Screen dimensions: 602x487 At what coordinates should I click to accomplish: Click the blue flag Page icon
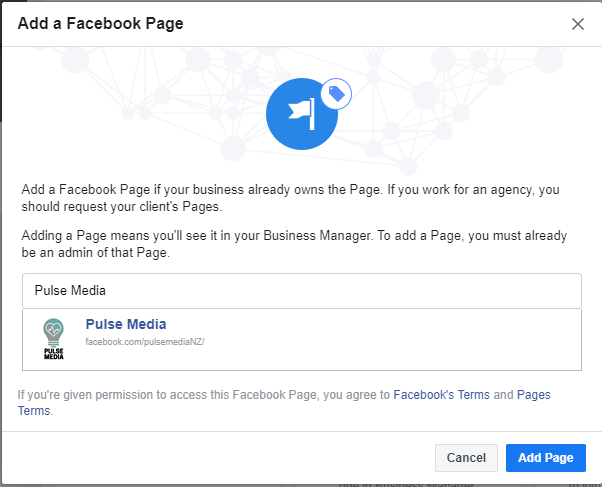pyautogui.click(x=302, y=114)
